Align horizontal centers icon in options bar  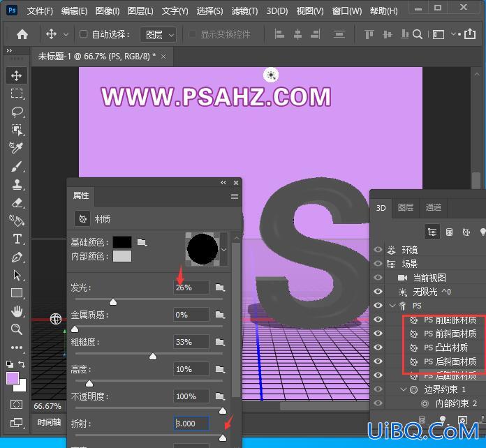click(297, 34)
